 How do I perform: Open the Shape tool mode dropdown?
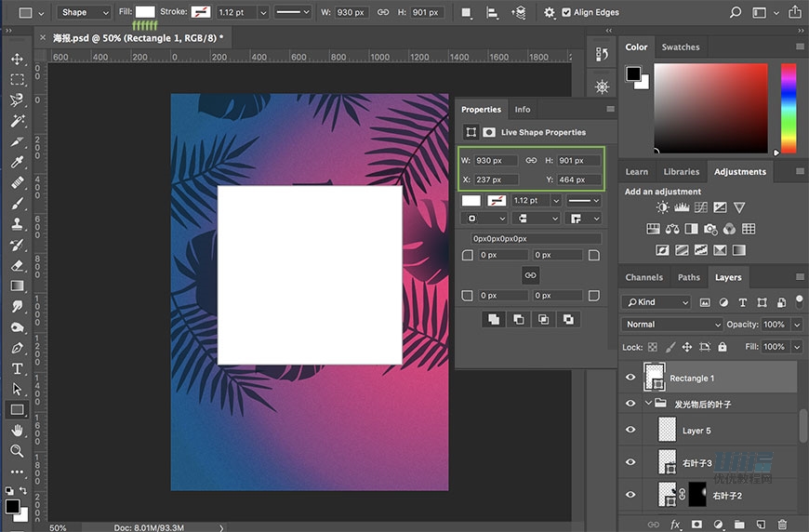(x=84, y=12)
